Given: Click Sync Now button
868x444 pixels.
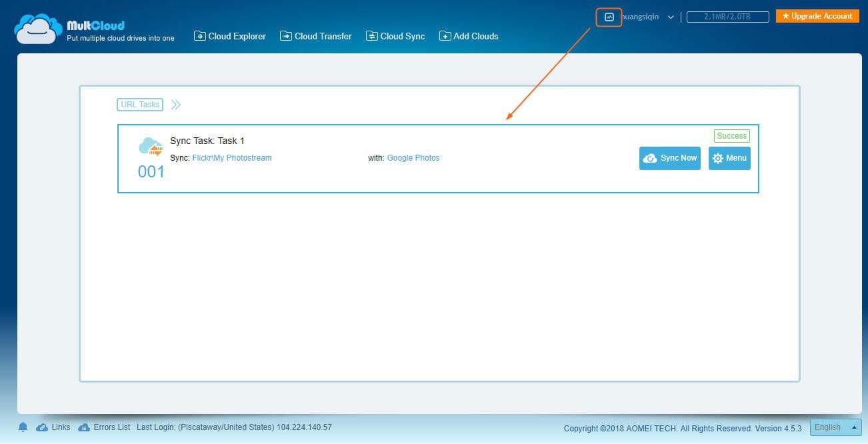Looking at the screenshot, I should (670, 158).
